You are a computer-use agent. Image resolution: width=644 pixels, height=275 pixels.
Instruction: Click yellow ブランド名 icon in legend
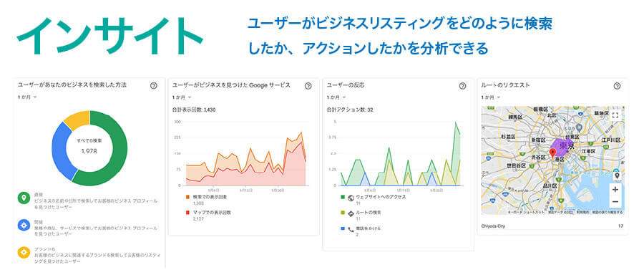click(x=24, y=252)
